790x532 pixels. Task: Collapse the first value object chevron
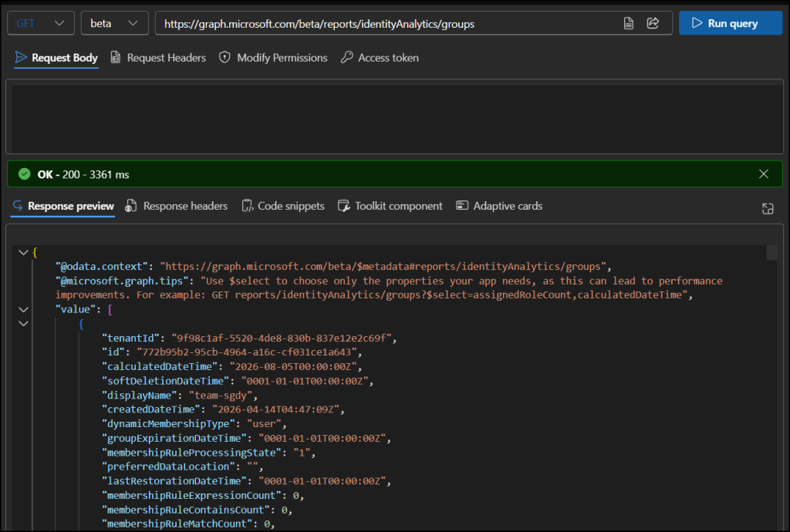(x=23, y=324)
